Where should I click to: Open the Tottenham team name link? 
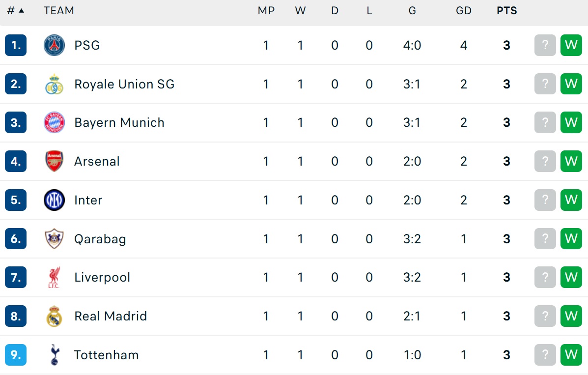[107, 355]
